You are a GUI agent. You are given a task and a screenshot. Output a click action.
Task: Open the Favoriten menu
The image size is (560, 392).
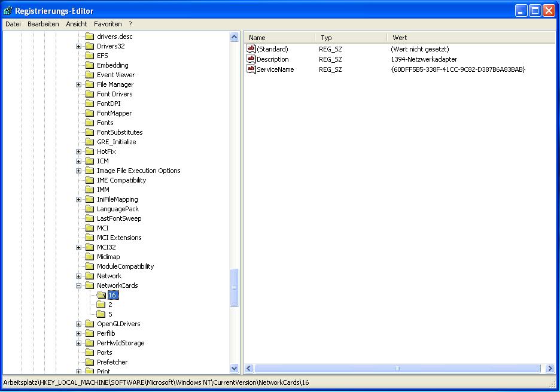pos(108,24)
